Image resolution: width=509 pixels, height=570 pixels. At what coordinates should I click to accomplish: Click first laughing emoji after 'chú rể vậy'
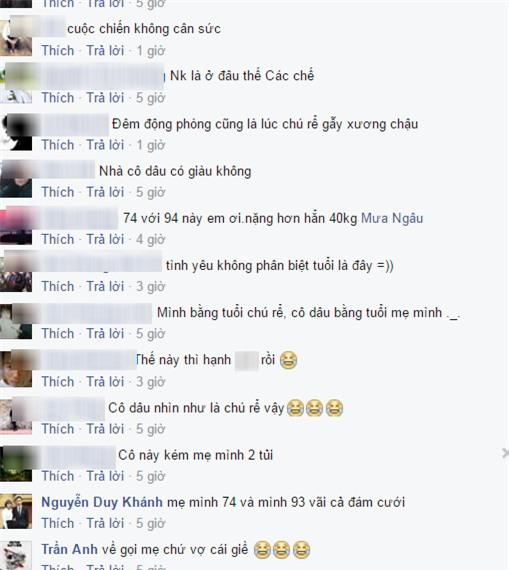[x=295, y=408]
